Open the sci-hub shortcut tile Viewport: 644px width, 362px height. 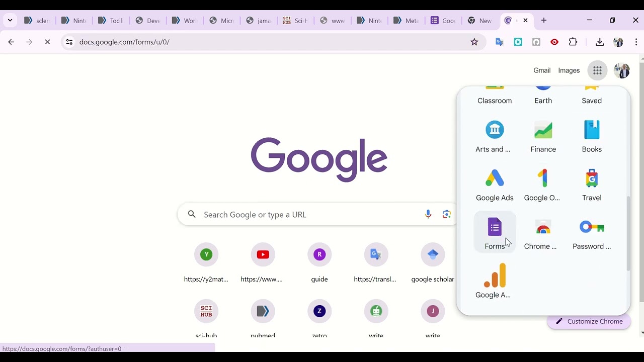point(206,318)
